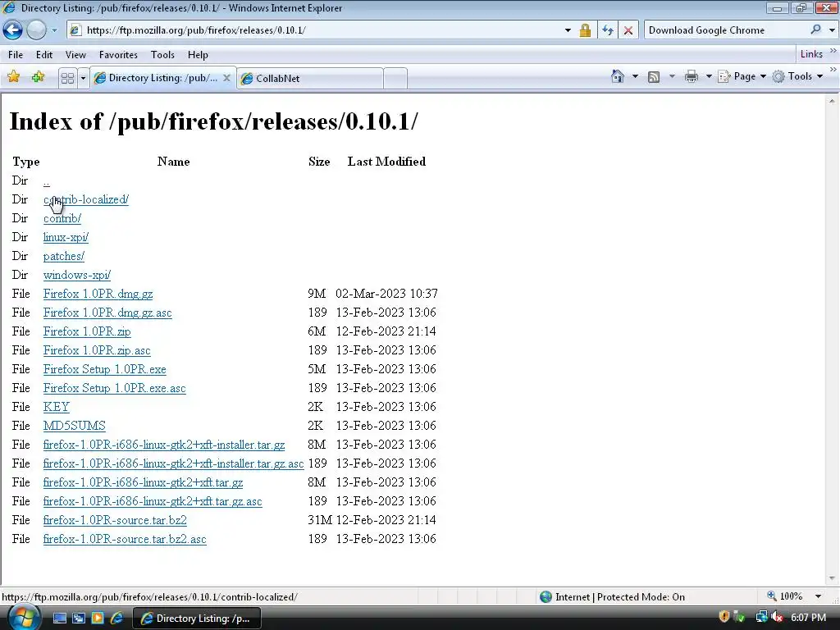Open the patches/ directory link

click(64, 256)
